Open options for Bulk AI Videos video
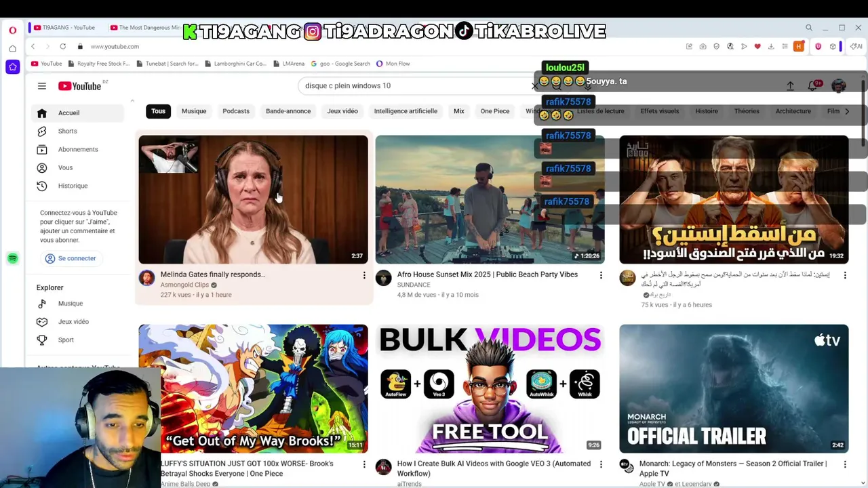This screenshot has width=868, height=488. 601,464
